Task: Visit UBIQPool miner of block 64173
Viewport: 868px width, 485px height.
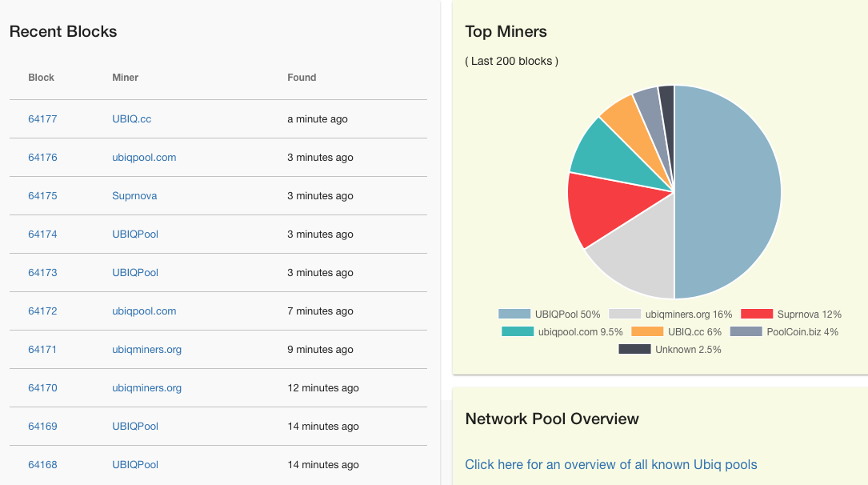Action: [x=135, y=272]
